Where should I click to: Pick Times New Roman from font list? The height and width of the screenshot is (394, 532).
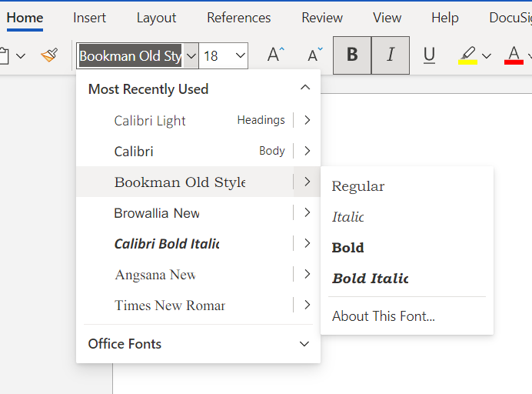coord(169,306)
